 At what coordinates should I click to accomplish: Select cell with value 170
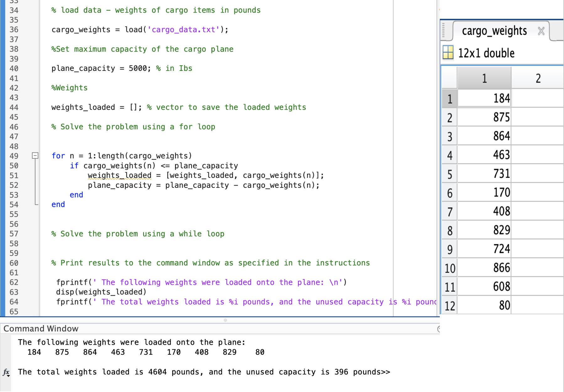pyautogui.click(x=484, y=193)
